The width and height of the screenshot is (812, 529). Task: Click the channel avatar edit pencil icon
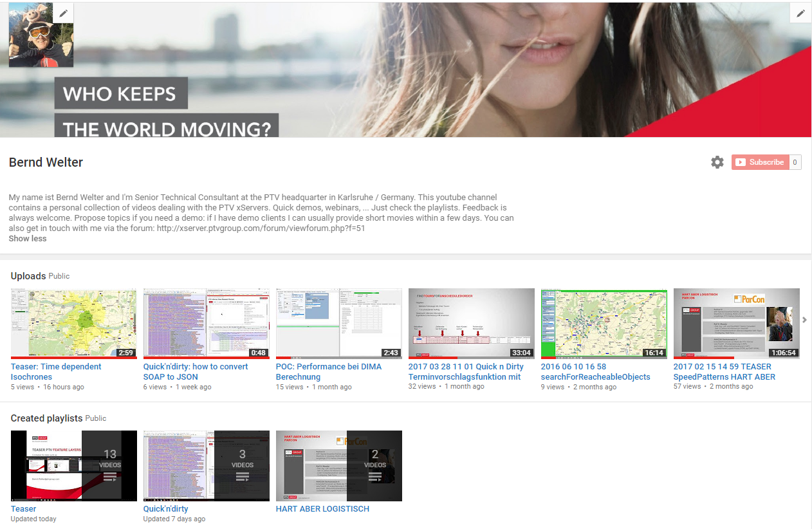[x=63, y=13]
